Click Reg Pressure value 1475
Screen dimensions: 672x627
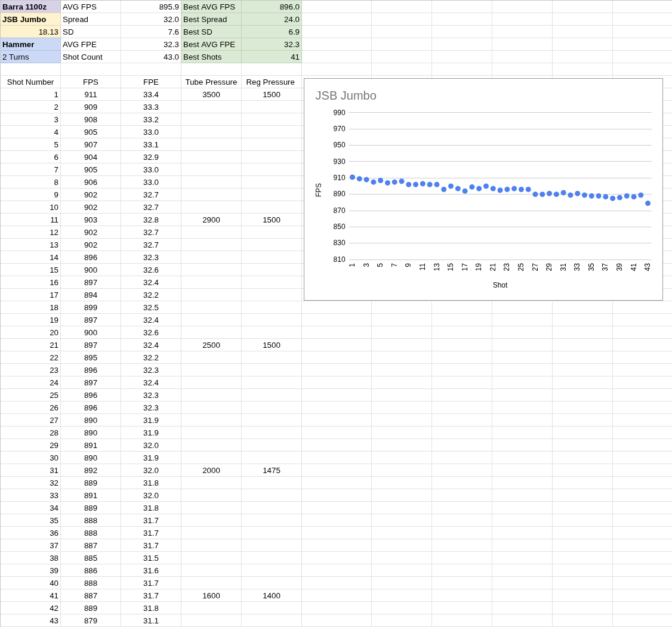coord(272,470)
